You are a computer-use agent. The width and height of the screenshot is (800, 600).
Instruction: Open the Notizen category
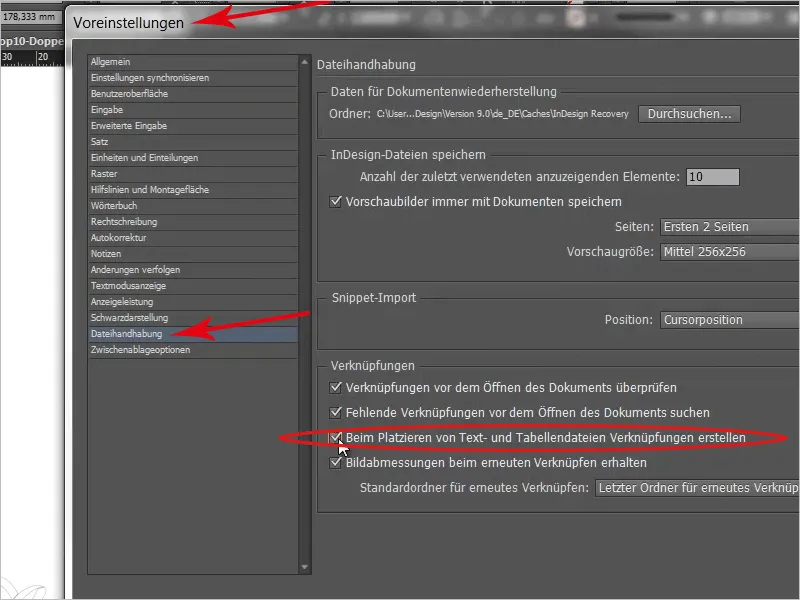pos(193,254)
